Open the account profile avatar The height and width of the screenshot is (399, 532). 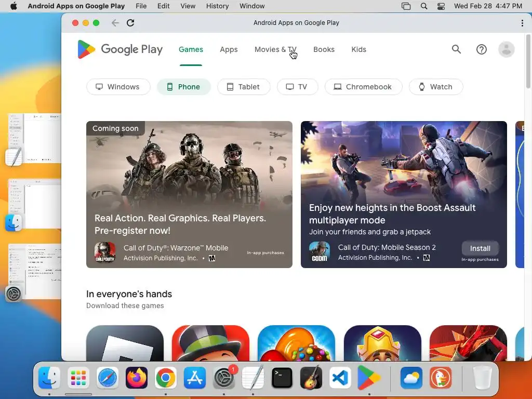pos(506,49)
